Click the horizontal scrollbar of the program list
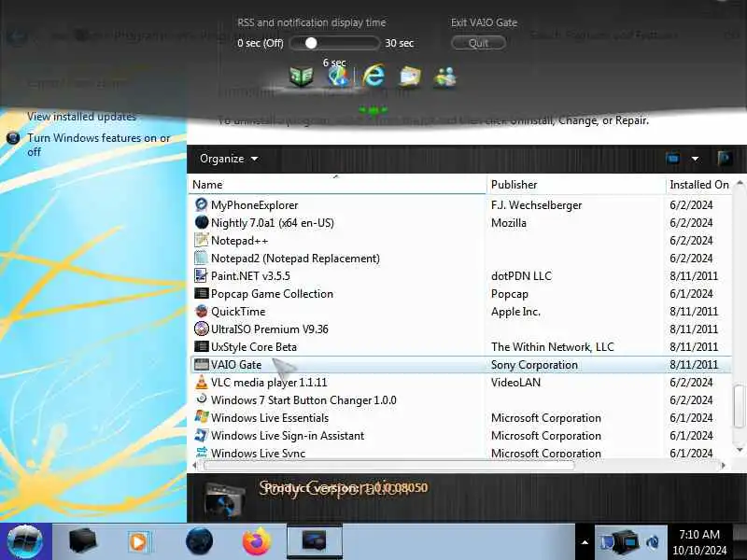Screen dimensions: 747x560 click(x=388, y=465)
